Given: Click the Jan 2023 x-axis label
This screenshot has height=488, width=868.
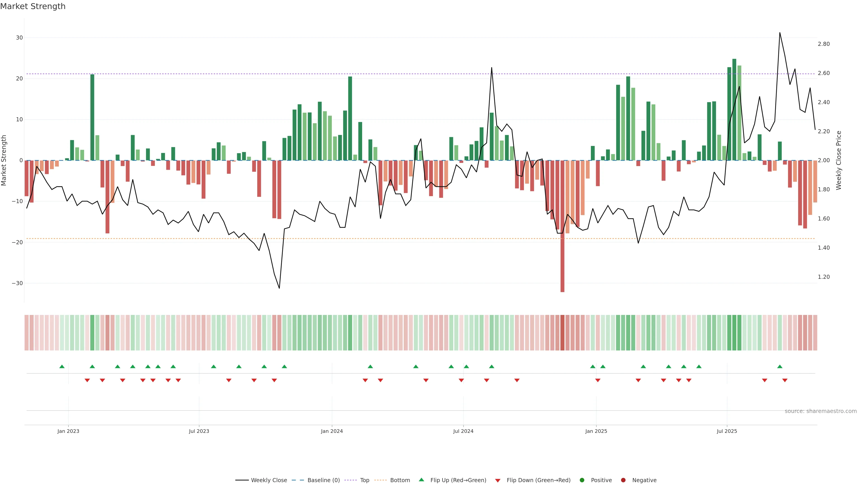Looking at the screenshot, I should [x=68, y=431].
